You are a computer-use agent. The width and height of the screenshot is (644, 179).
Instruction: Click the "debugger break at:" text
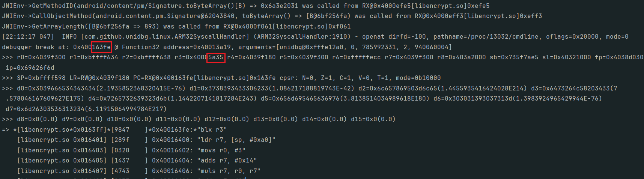(36, 47)
